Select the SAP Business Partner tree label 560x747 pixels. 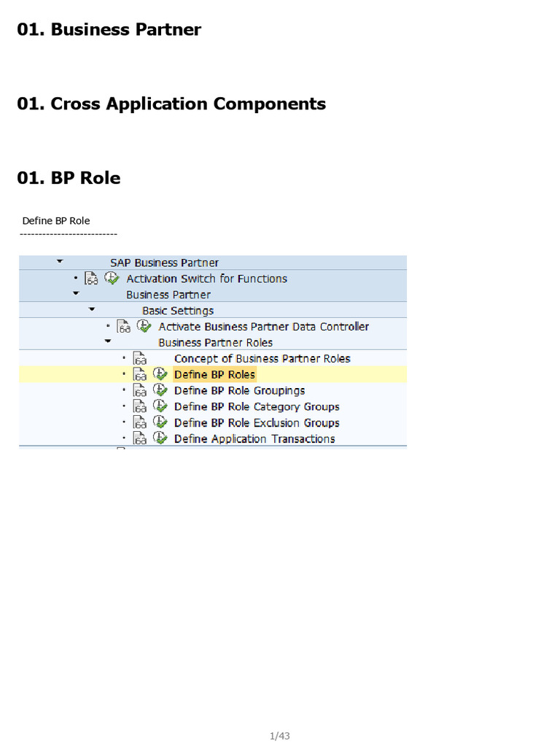[x=164, y=263]
